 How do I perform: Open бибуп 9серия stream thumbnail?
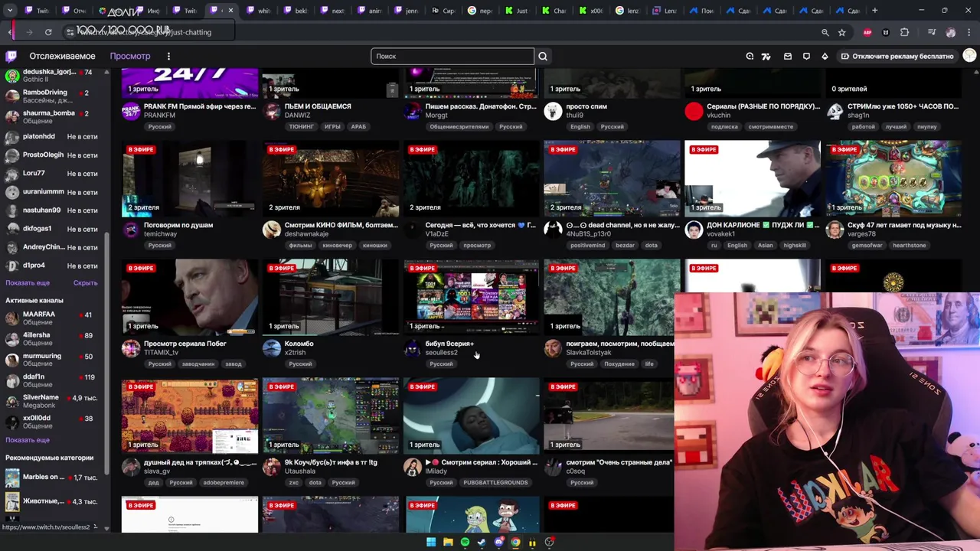point(472,297)
